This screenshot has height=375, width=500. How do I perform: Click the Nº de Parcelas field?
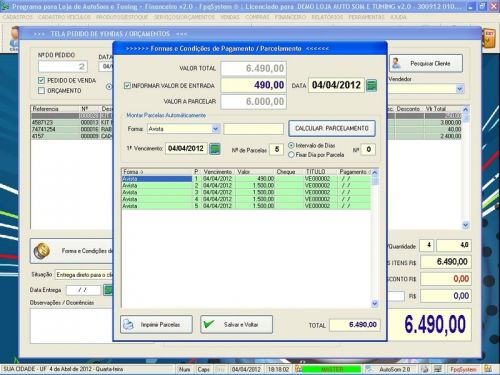276,149
